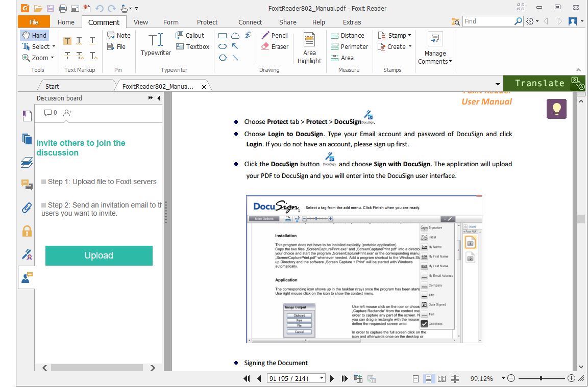
Task: Click the zoom slider in status bar
Action: [x=541, y=378]
